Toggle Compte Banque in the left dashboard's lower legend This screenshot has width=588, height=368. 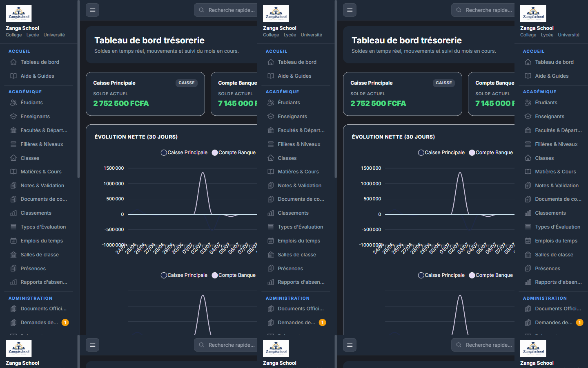click(x=234, y=275)
